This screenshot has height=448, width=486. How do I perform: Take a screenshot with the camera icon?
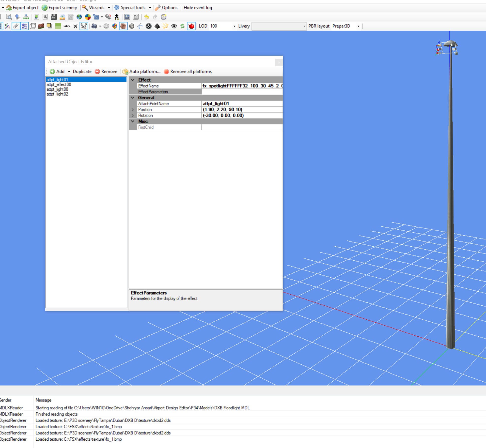click(94, 26)
